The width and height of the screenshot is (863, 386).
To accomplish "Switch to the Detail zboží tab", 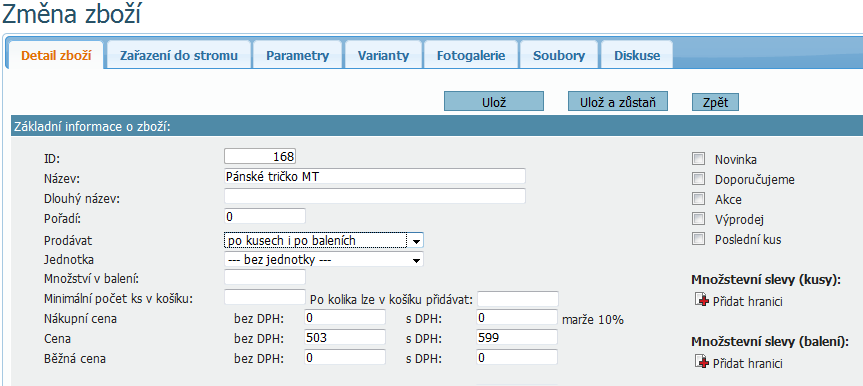I will tap(56, 56).
